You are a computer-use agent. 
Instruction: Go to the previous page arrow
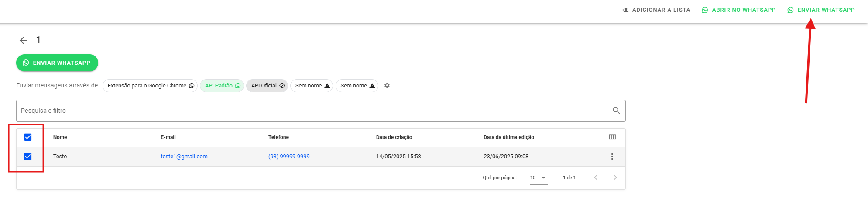click(595, 178)
